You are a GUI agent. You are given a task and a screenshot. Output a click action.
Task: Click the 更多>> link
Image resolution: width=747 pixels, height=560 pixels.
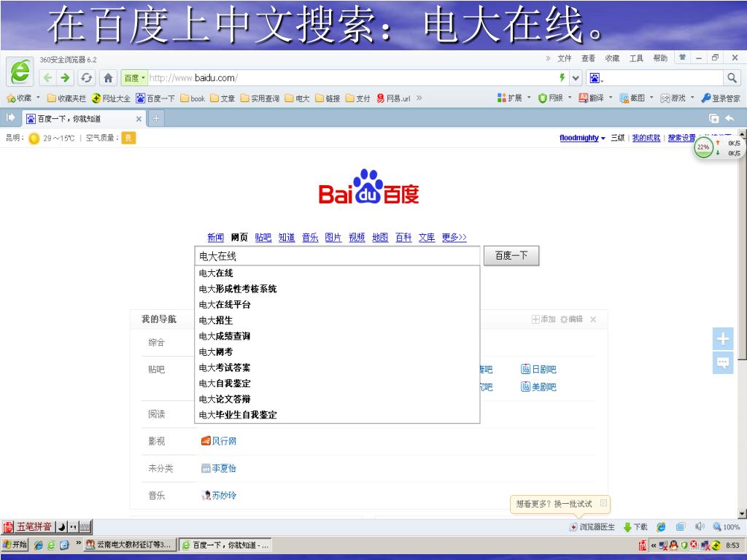click(454, 237)
